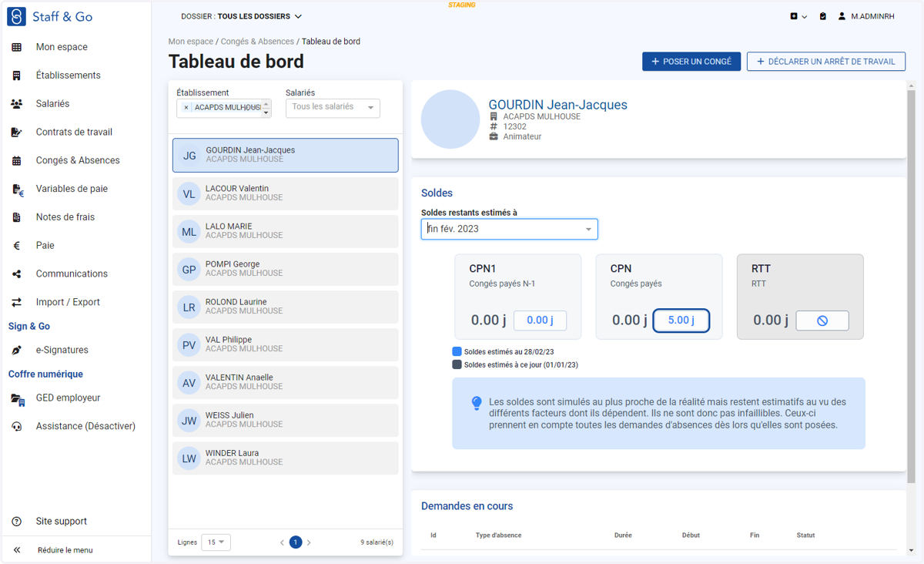
Task: Click the Établissements building icon
Action: (16, 76)
